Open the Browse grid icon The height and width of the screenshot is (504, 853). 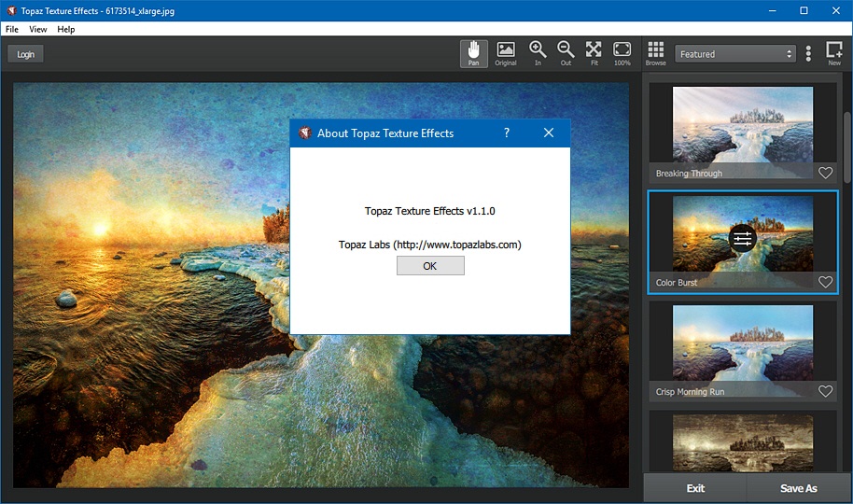pyautogui.click(x=655, y=54)
